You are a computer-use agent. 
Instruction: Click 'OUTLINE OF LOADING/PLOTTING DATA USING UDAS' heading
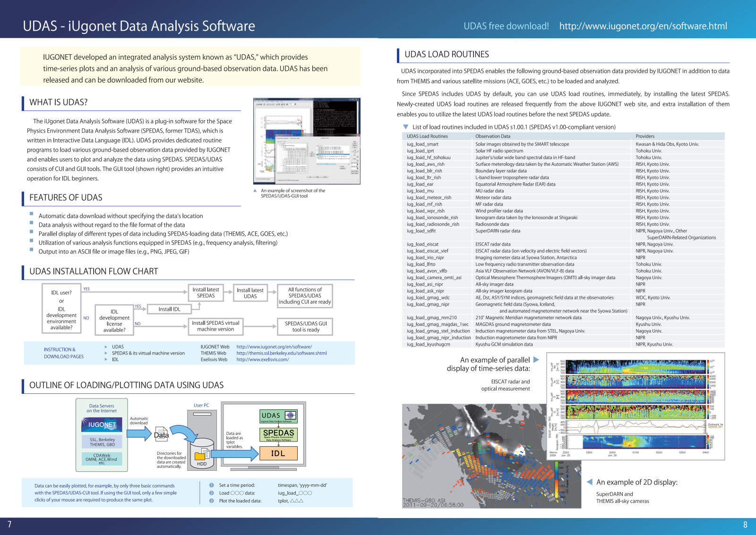(127, 385)
